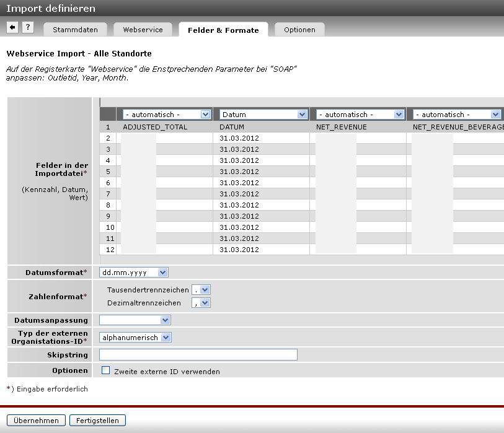Open the NET_REVENUE_BEVERAGE column dropdown
The image size is (504, 433).
click(x=457, y=115)
